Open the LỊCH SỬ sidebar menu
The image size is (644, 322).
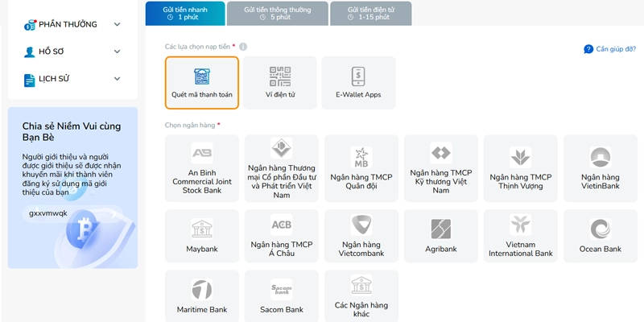72,79
